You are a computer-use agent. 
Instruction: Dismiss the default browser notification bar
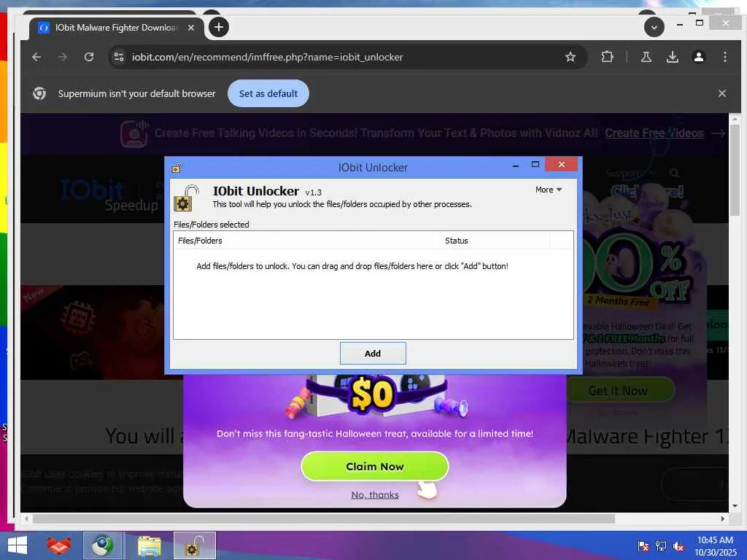(x=721, y=93)
